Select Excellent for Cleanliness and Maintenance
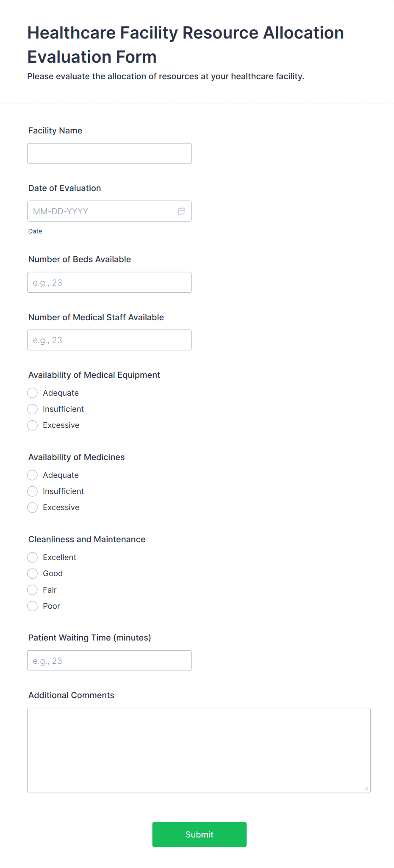The height and width of the screenshot is (868, 394). coord(32,557)
